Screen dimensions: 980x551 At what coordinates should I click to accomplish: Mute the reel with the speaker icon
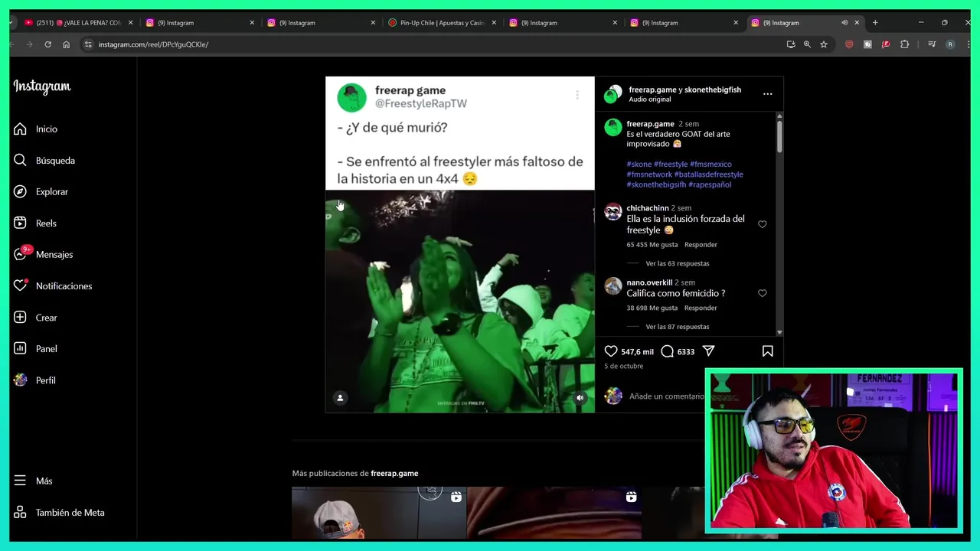(580, 398)
